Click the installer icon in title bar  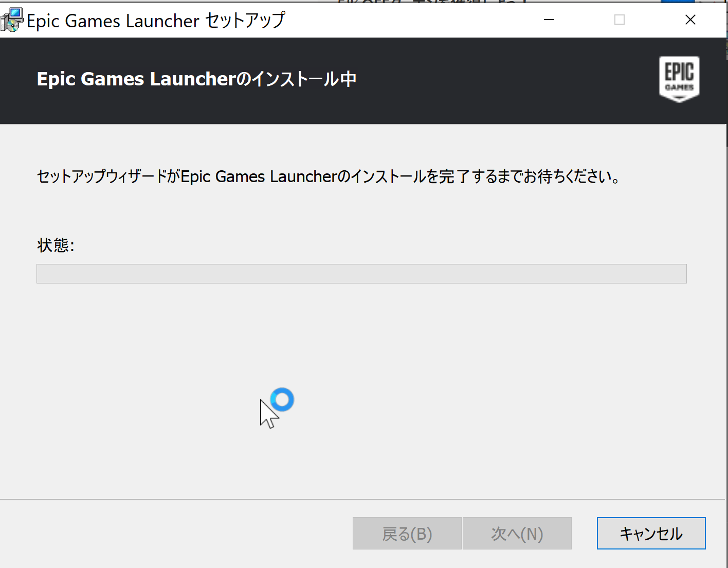coord(11,20)
